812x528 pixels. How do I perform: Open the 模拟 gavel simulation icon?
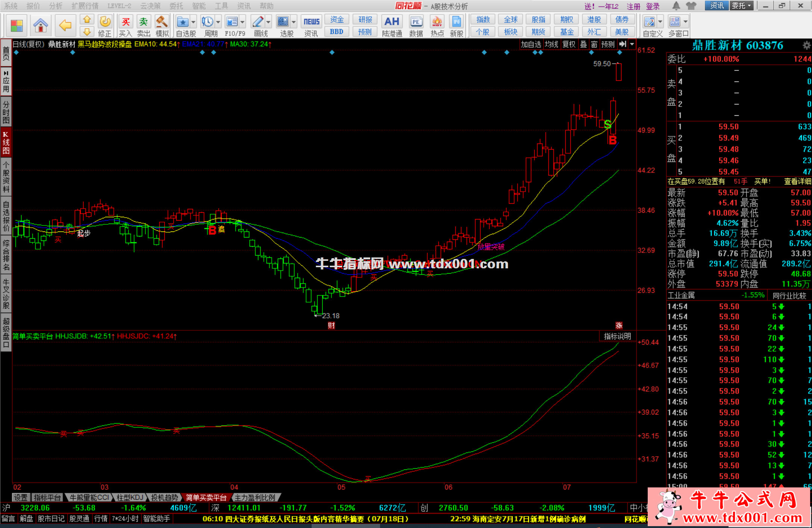point(162,22)
